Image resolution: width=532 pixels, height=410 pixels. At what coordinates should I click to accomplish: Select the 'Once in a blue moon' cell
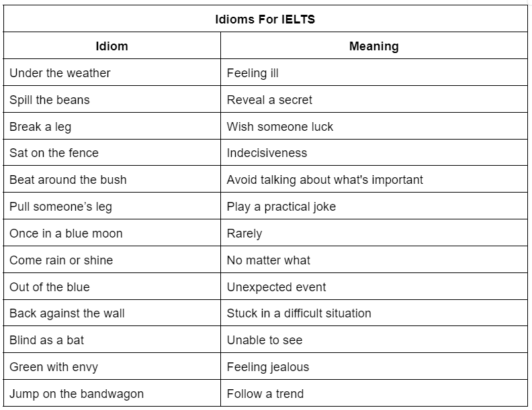66,234
